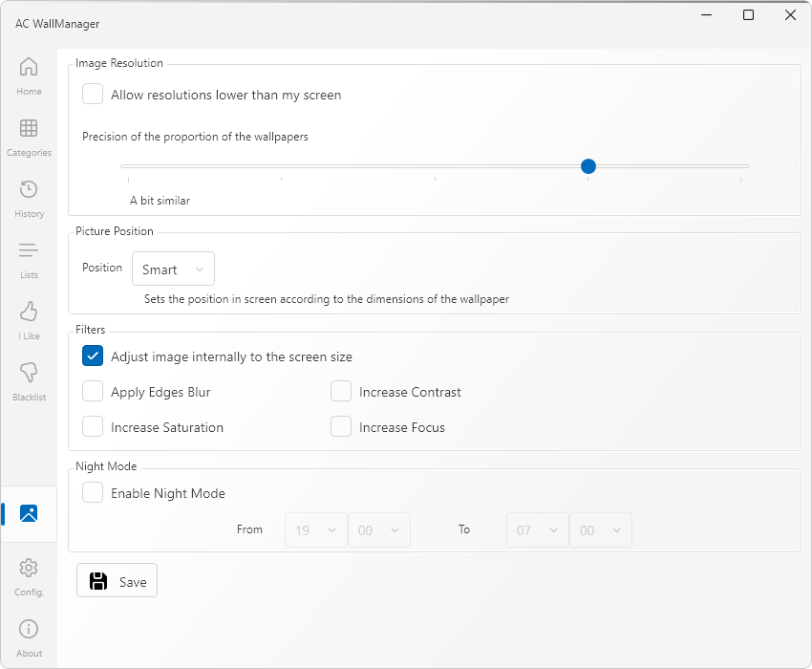Open the Home page icon

coord(29,68)
